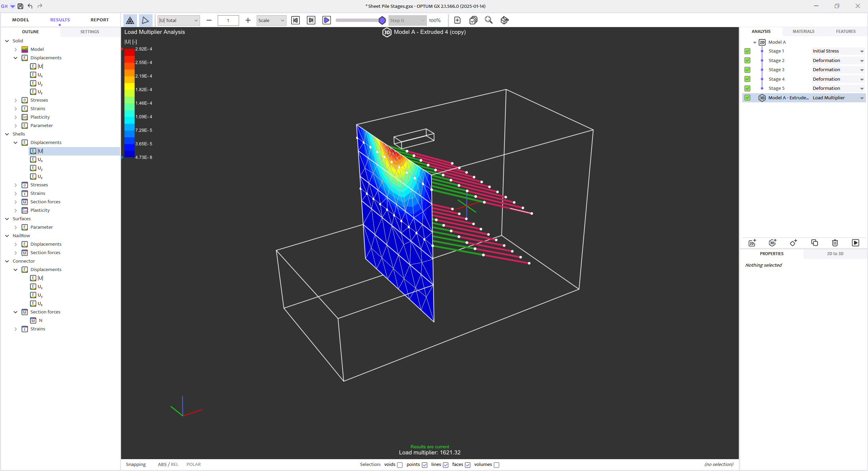Open the Step 0 dropdown

[x=407, y=20]
